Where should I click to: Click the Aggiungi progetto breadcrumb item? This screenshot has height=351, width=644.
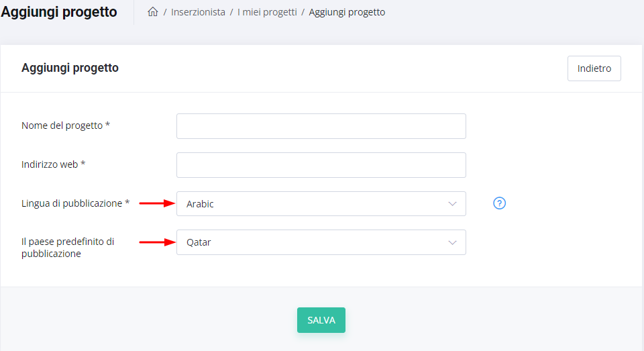coord(347,12)
